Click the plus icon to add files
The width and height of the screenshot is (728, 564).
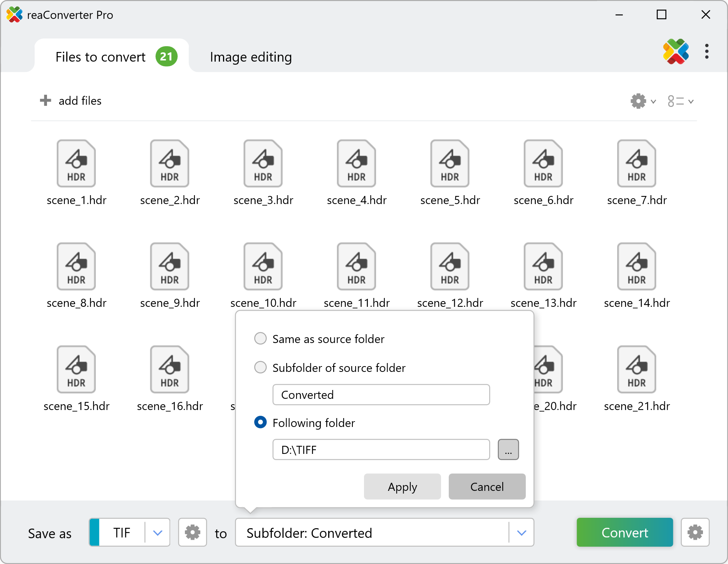pyautogui.click(x=45, y=100)
